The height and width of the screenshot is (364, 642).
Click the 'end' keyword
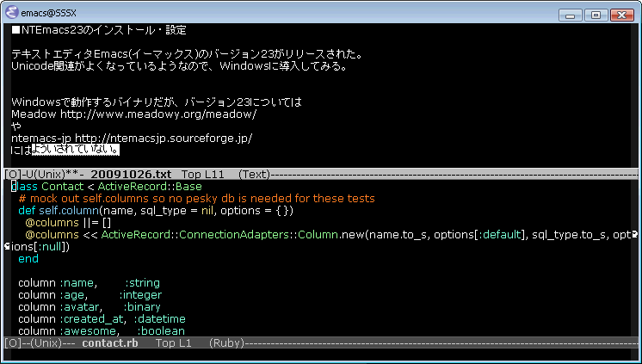click(28, 259)
